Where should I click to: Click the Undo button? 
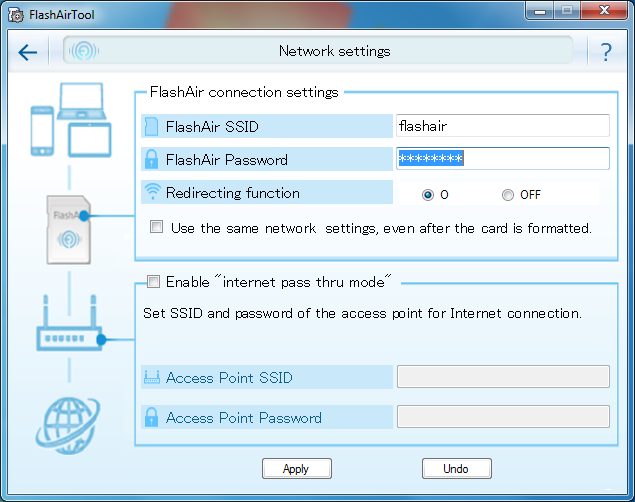(x=456, y=468)
